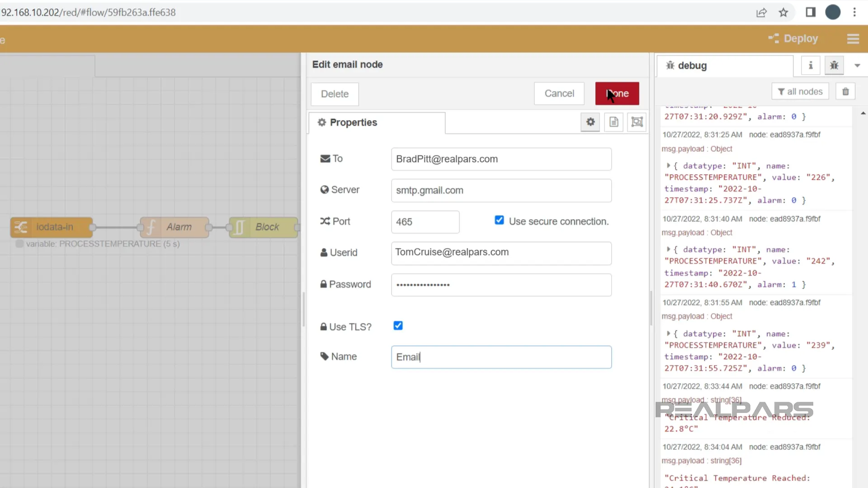Expand the debug message showing alarm: 1

pos(668,249)
